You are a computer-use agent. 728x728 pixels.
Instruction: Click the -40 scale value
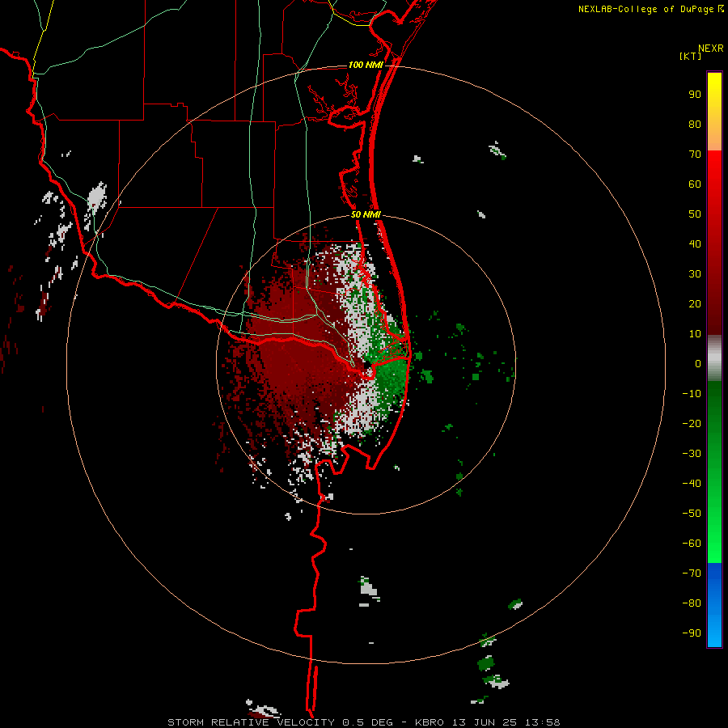point(692,484)
